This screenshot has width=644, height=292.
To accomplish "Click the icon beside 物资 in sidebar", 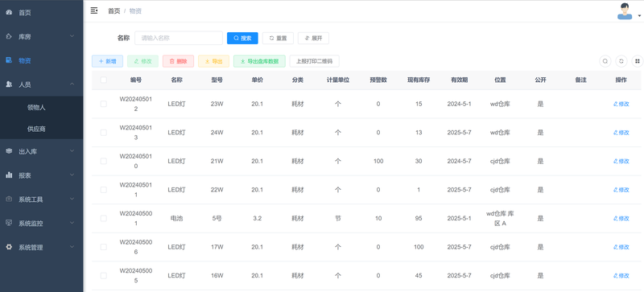I will click(x=9, y=60).
